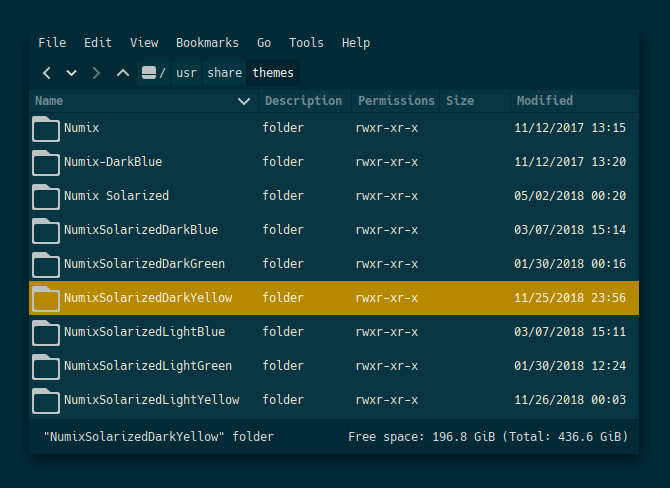Image resolution: width=670 pixels, height=488 pixels.
Task: Select the Numix folder icon
Action: pos(46,128)
